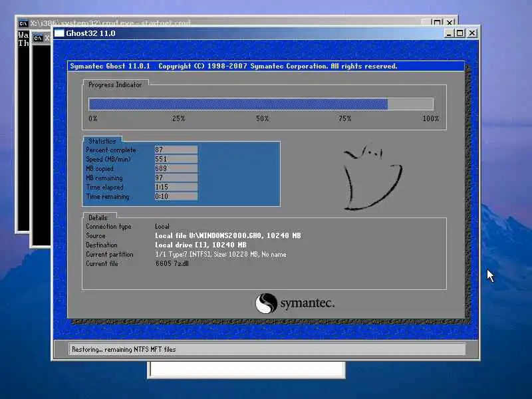
Task: Click the Ghost32 11.0 window title icon
Action: [x=59, y=33]
